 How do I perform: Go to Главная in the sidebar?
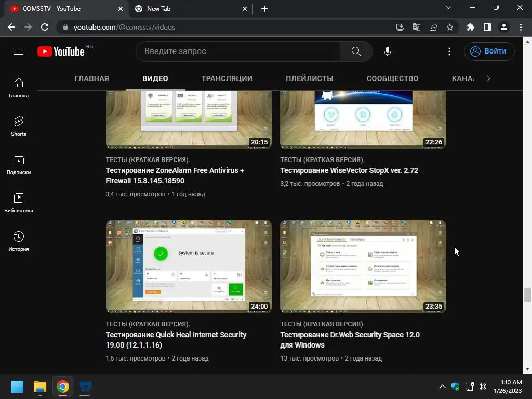point(19,87)
